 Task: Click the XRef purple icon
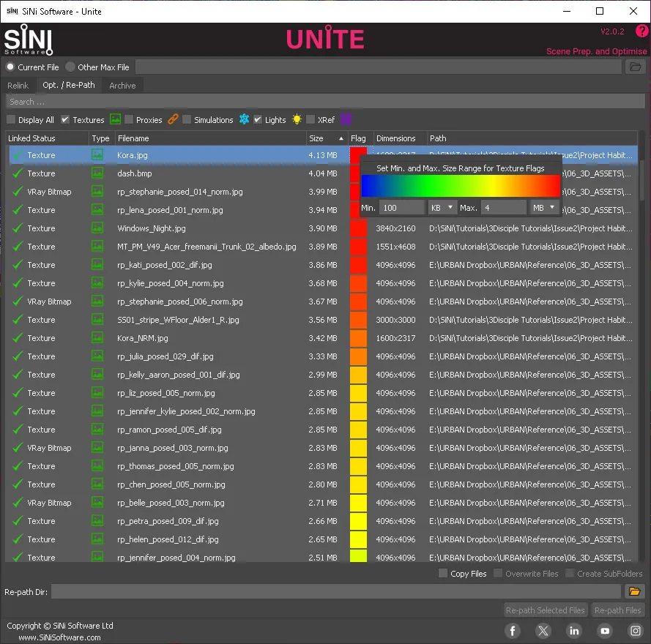[346, 119]
